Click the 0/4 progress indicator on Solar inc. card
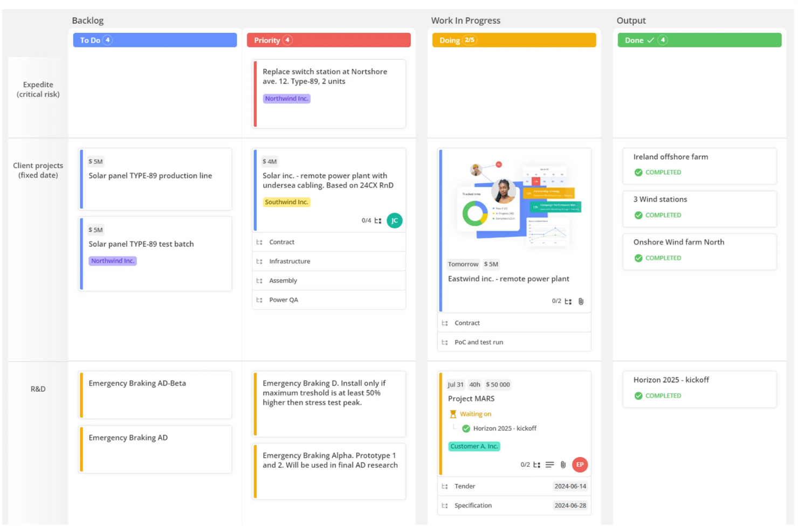Image resolution: width=798 pixels, height=532 pixels. click(366, 220)
